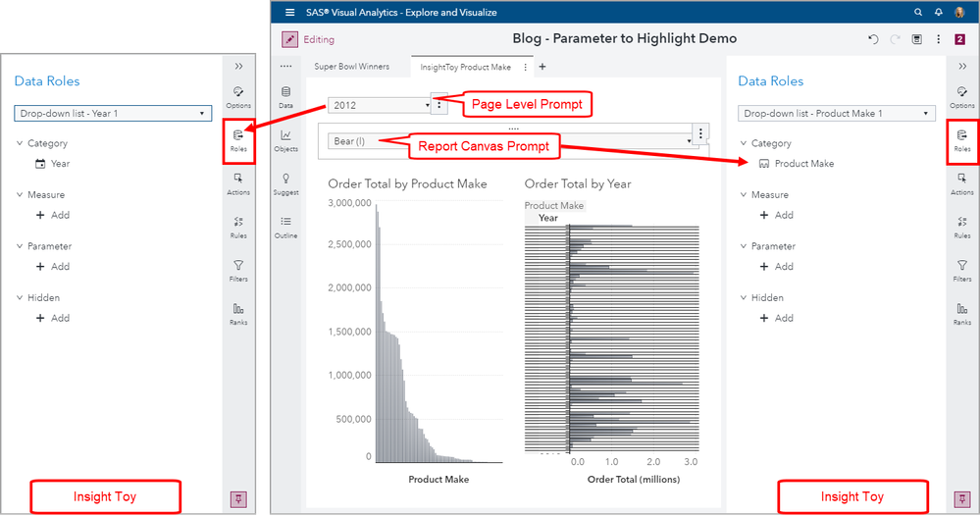Collapse Hidden section in right Data Roles
Image resolution: width=980 pixels, height=516 pixels.
point(744,298)
